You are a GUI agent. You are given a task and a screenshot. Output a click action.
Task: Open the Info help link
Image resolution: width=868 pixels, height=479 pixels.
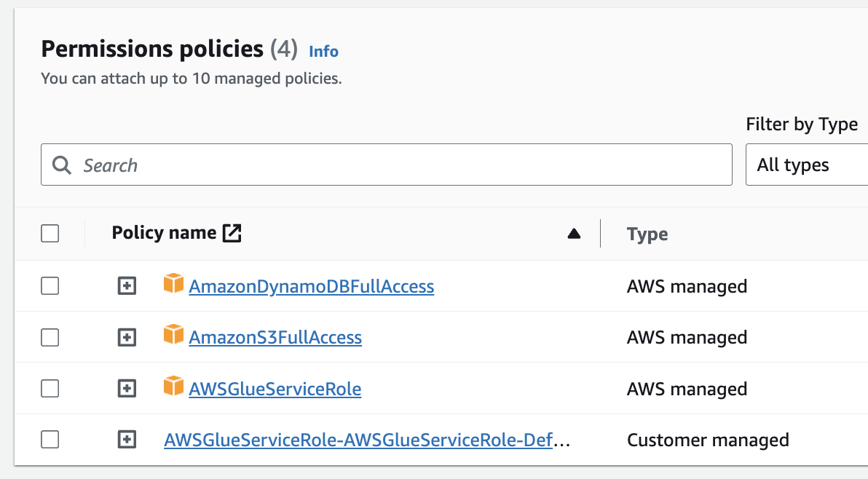click(323, 51)
